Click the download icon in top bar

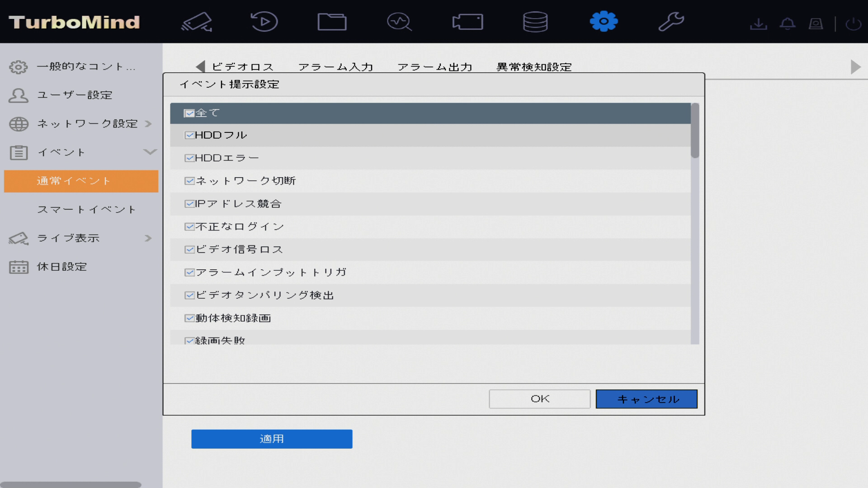point(758,23)
